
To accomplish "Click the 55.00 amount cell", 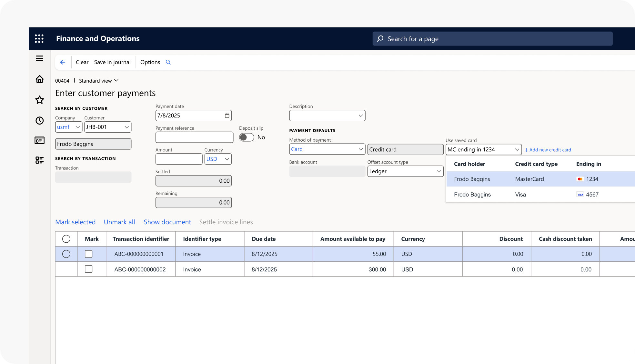I will [x=353, y=254].
